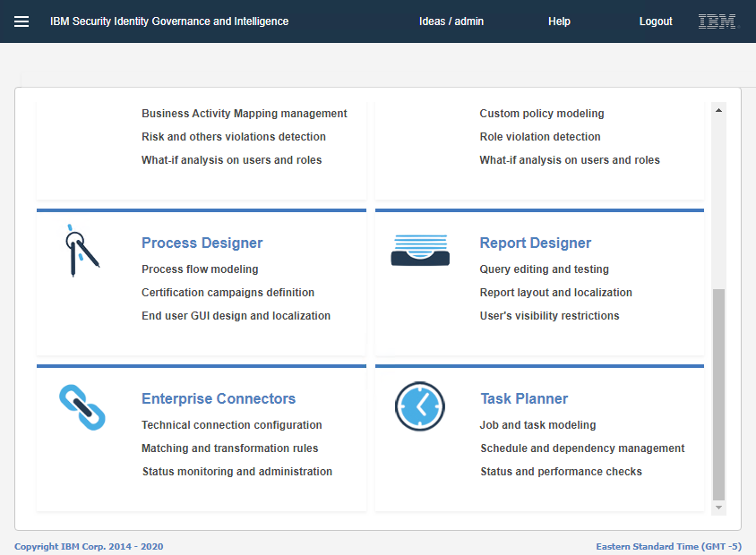The height and width of the screenshot is (555, 756).
Task: Open the Task Planner module
Action: click(x=523, y=398)
